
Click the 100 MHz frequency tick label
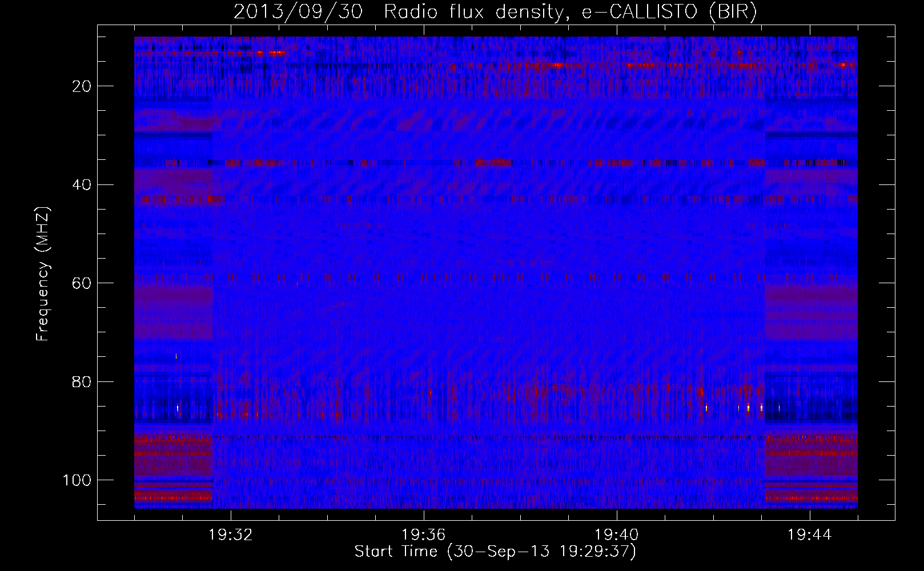click(x=77, y=480)
